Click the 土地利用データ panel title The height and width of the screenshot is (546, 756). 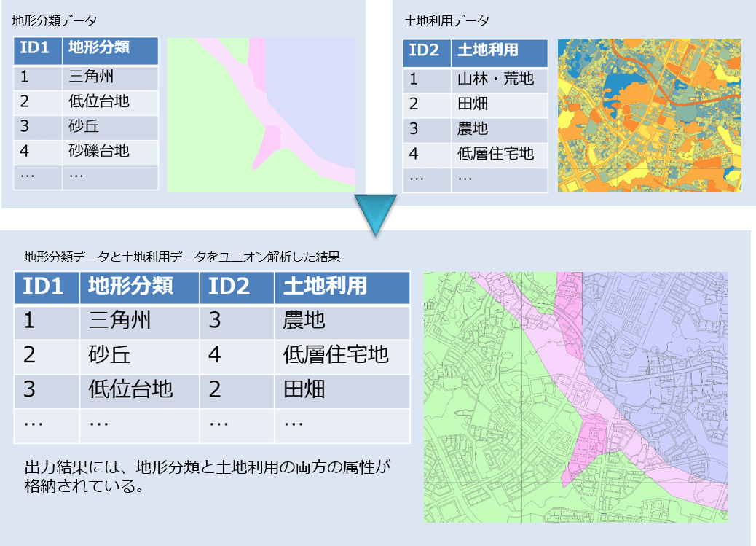click(446, 21)
